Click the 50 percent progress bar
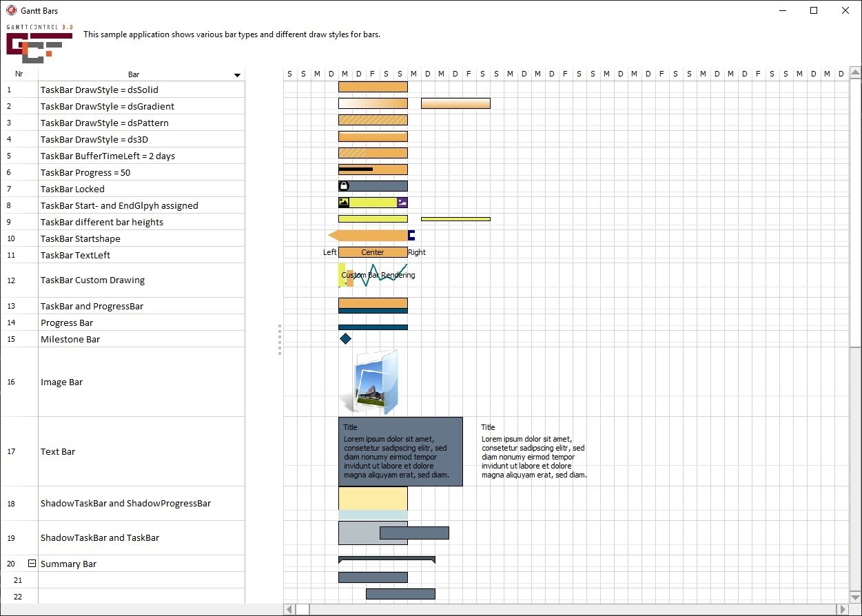The height and width of the screenshot is (616, 862). coord(373,170)
